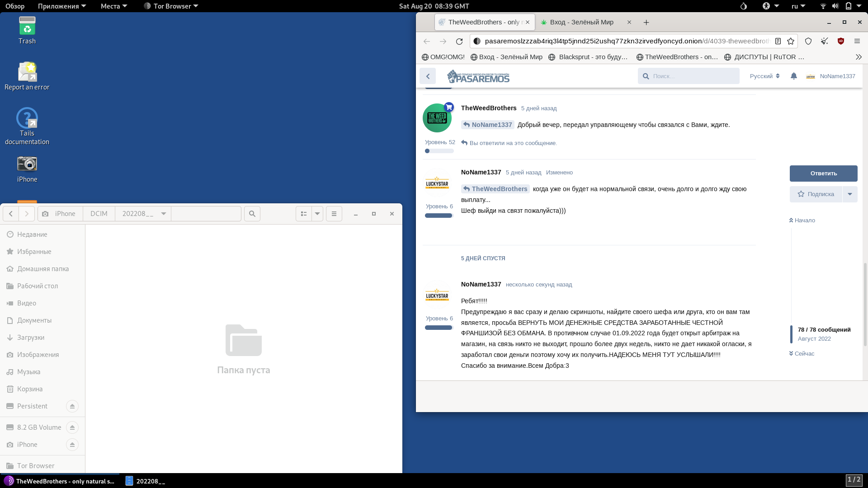This screenshot has height=488, width=868.
Task: Open the Trash desktop icon
Action: [x=27, y=30]
